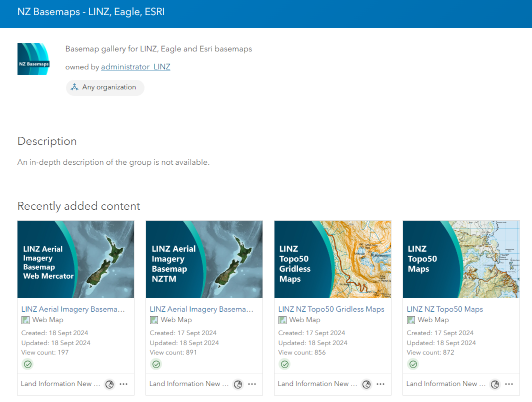
Task: Click the organization icon inside the Any organization badge
Action: [x=74, y=87]
